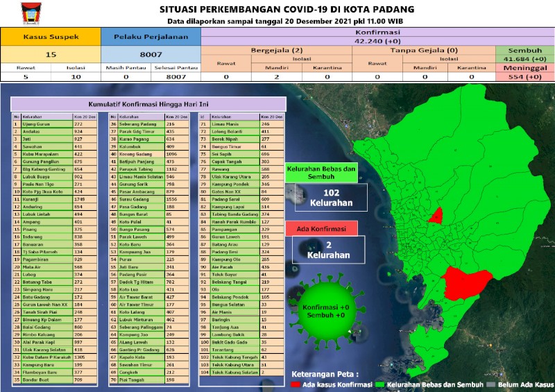555x392 pixels.
Task: Click the 'Bandar Buat' row
Action: 55,380
